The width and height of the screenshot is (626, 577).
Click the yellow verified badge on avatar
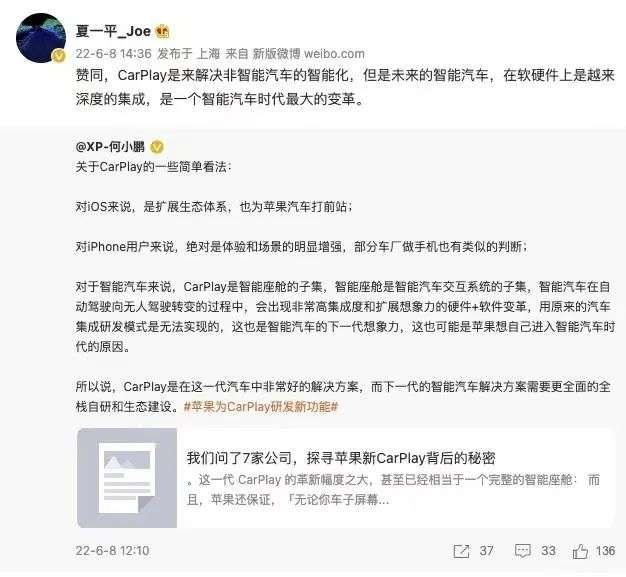[59, 56]
